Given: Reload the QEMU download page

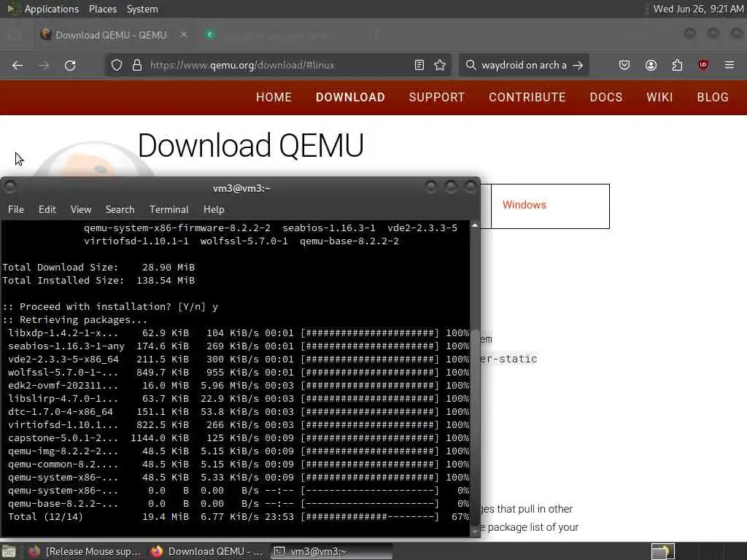Looking at the screenshot, I should tap(70, 65).
